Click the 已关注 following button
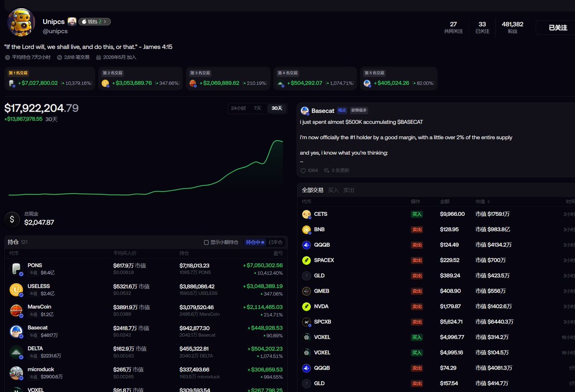This screenshot has width=575, height=392. (x=557, y=28)
